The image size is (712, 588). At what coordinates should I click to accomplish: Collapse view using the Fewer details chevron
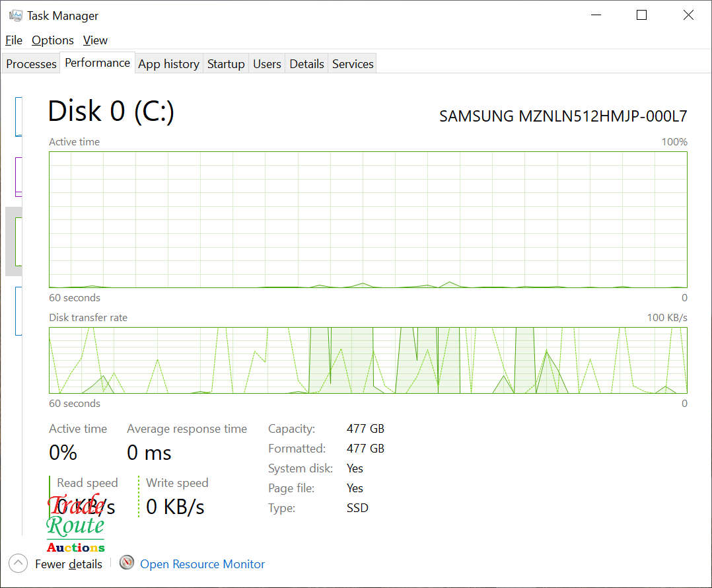click(x=18, y=564)
